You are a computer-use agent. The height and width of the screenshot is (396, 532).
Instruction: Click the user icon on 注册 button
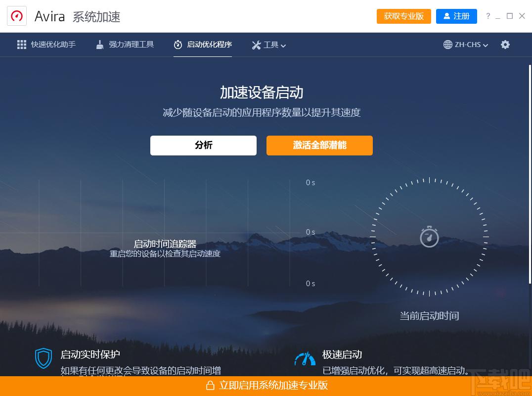point(447,16)
